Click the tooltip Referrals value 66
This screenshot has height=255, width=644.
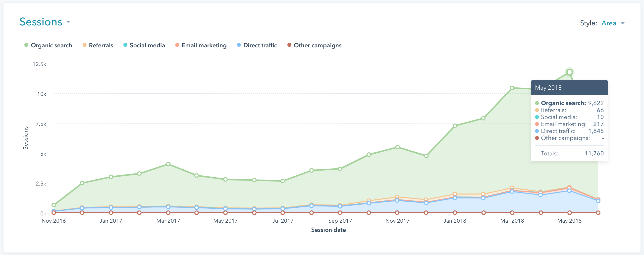coord(600,110)
